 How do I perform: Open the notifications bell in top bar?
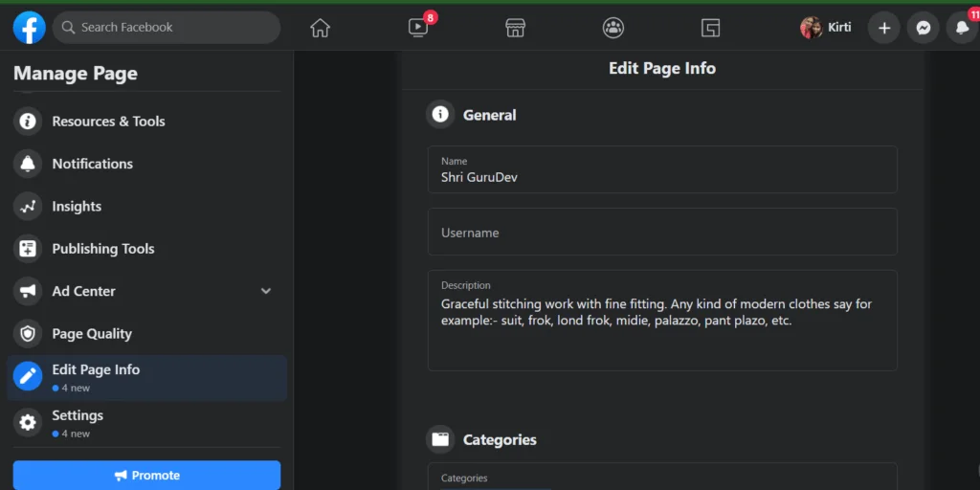pos(962,28)
